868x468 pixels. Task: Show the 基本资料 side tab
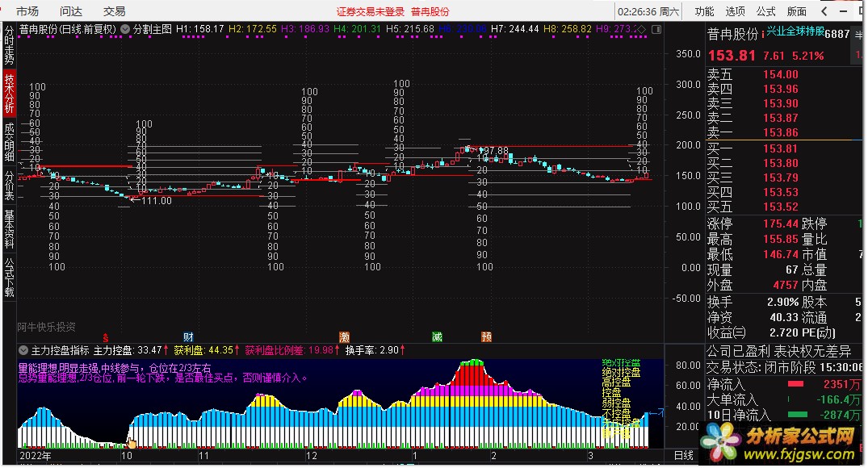pyautogui.click(x=9, y=228)
